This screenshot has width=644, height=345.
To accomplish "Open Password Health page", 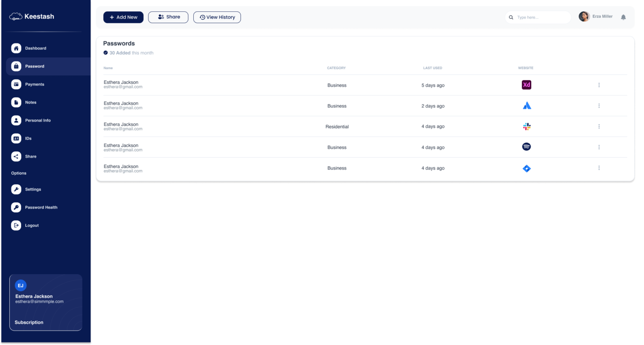I will pos(41,207).
